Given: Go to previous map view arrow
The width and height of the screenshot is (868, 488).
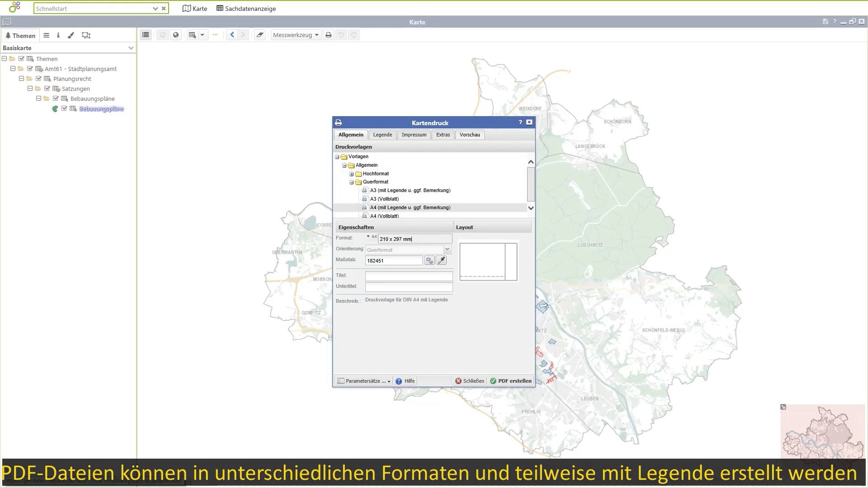Looking at the screenshot, I should [232, 35].
